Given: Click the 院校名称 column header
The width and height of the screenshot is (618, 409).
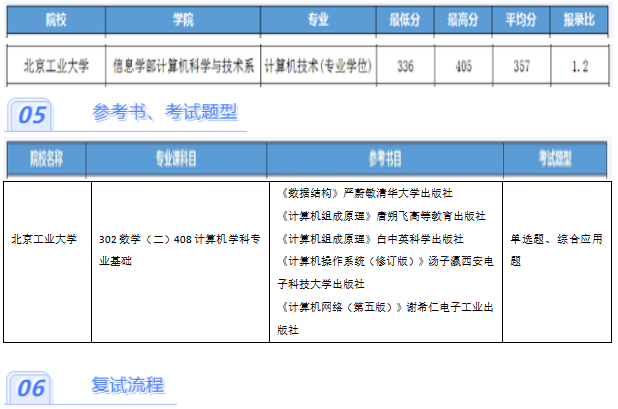Looking at the screenshot, I should [47, 158].
